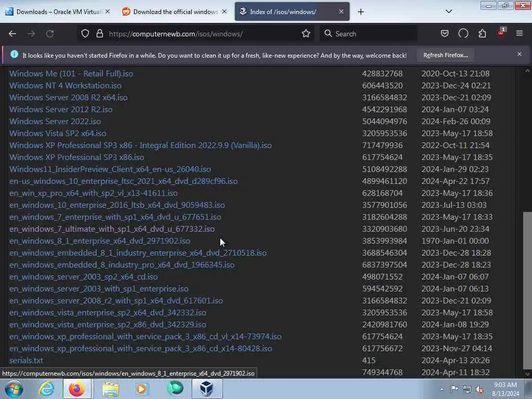Click the page vertical scrollbar thumb
The image size is (532, 399).
coord(527,290)
